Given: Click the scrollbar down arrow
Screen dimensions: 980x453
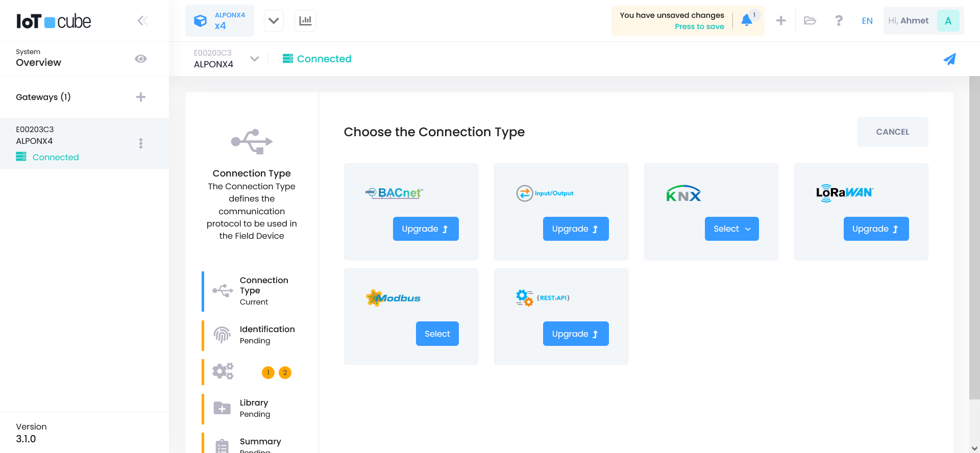Looking at the screenshot, I should (974, 447).
